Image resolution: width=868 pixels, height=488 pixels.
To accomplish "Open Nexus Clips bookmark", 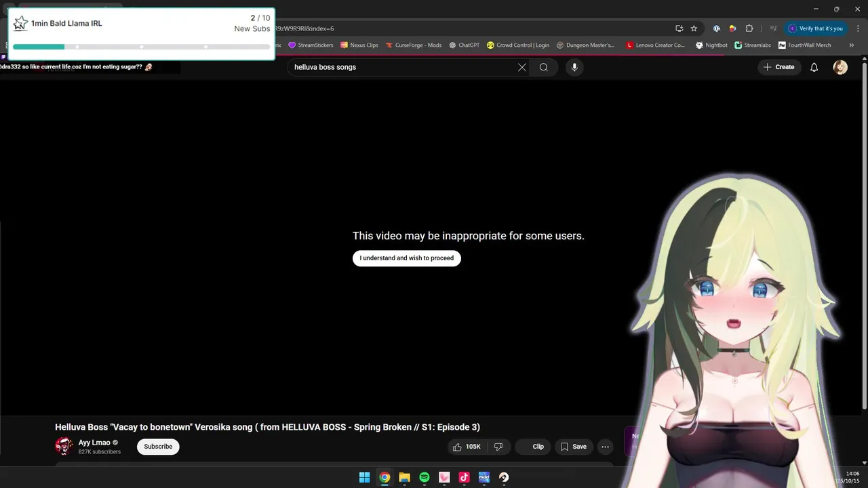I will click(x=359, y=45).
